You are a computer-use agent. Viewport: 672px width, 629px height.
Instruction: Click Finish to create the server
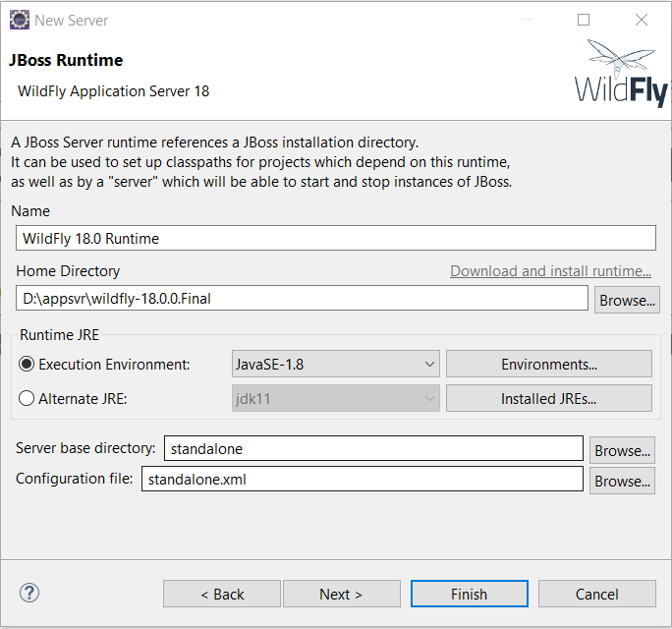[x=470, y=594]
